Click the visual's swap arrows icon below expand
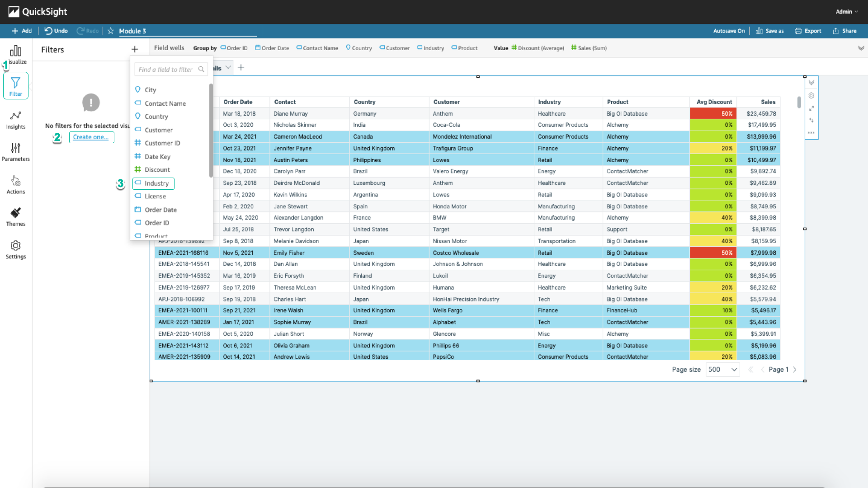 [811, 120]
